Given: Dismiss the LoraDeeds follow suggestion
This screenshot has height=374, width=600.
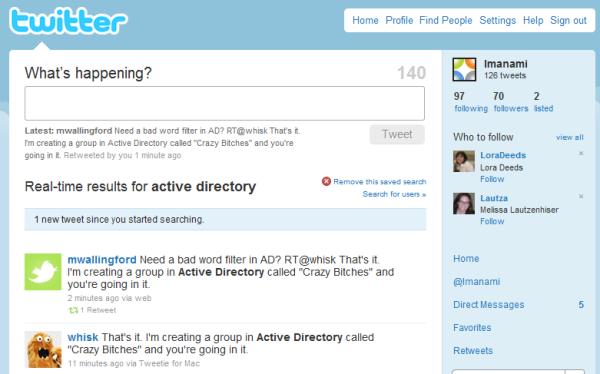Looking at the screenshot, I should (581, 154).
